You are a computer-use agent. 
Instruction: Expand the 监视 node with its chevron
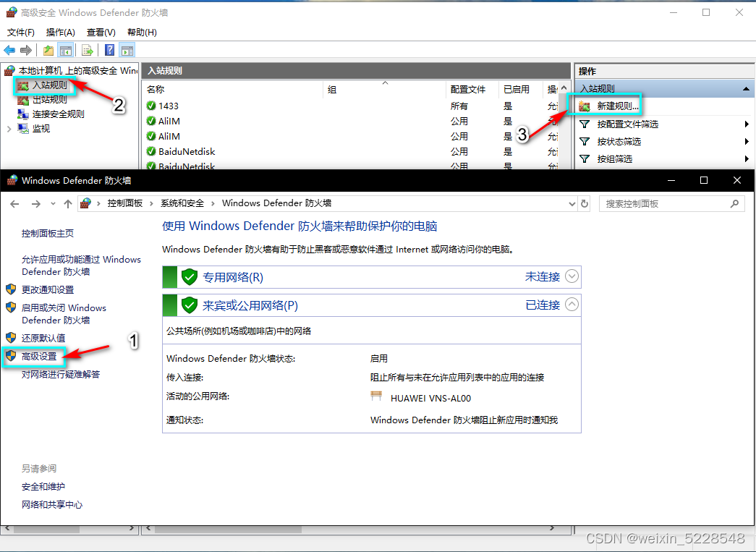(x=9, y=129)
